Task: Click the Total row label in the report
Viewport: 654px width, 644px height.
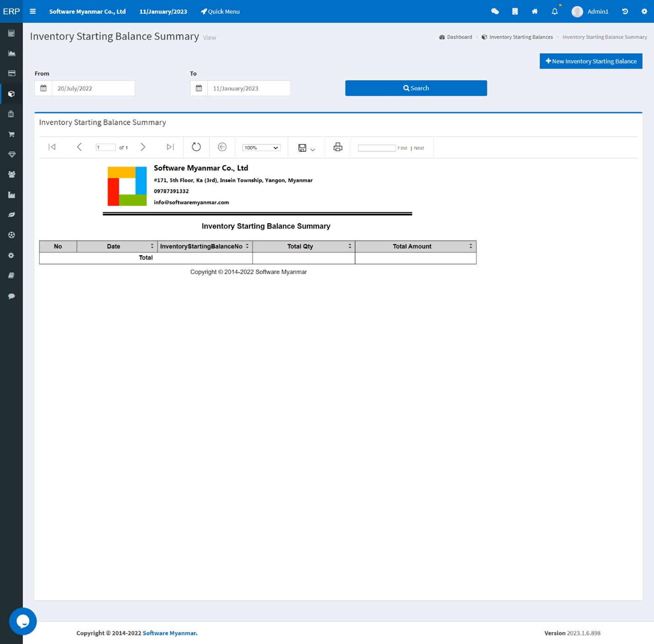Action: (146, 258)
